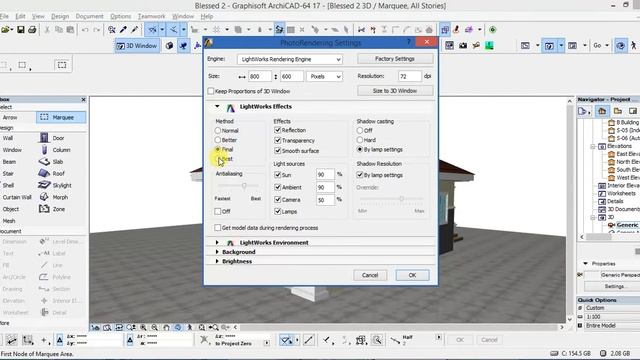
Task: Click the View Map icon in Navigator
Action: pyautogui.click(x=618, y=111)
